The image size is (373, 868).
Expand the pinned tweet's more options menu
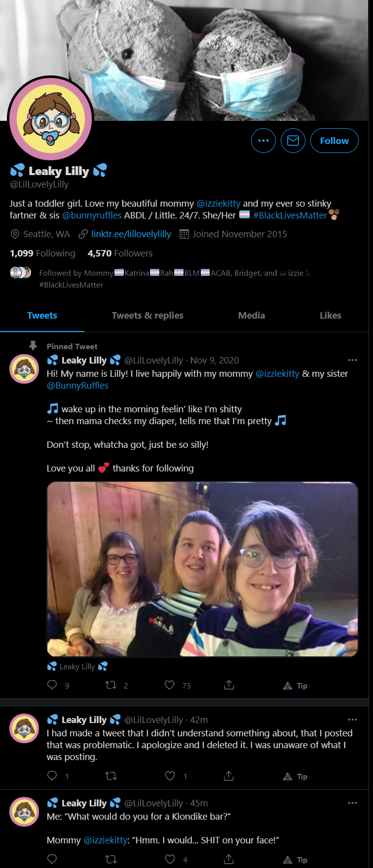tap(352, 360)
